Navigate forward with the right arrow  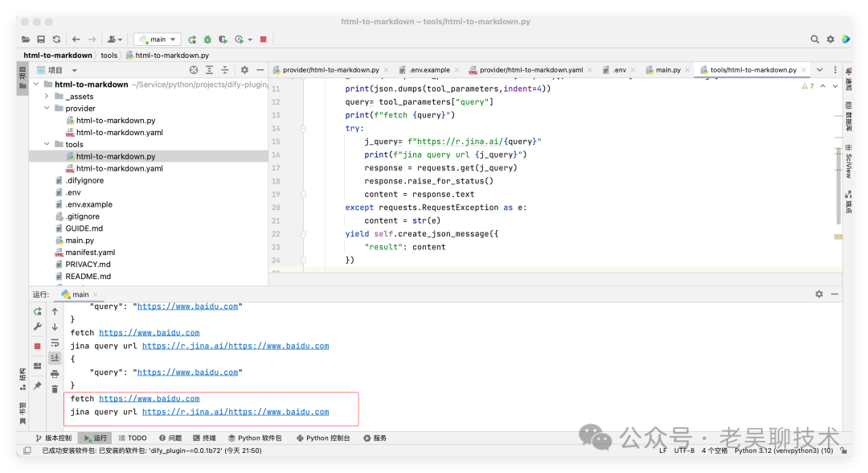point(92,39)
